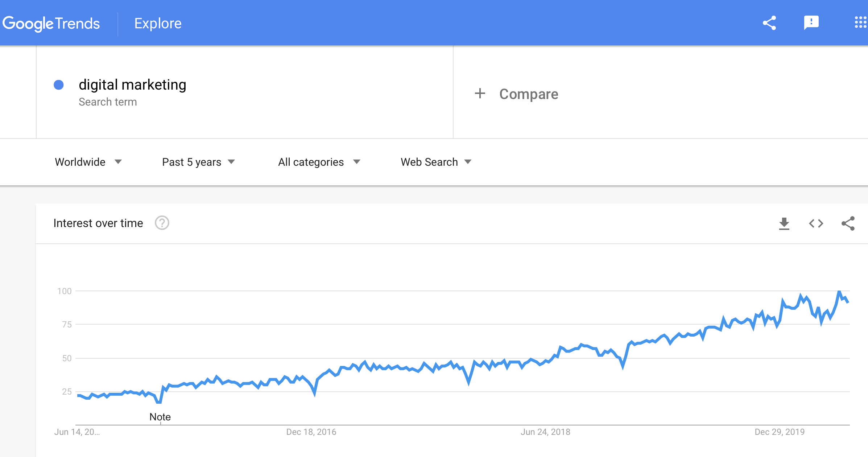Viewport: 868px width, 457px height.
Task: Expand the Worldwide region dropdown
Action: 88,162
